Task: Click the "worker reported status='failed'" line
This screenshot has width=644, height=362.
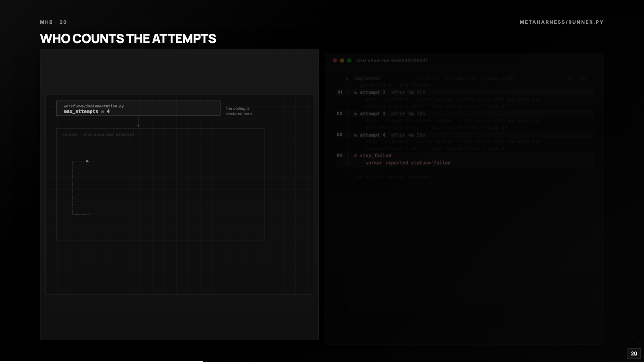Action: (x=409, y=163)
